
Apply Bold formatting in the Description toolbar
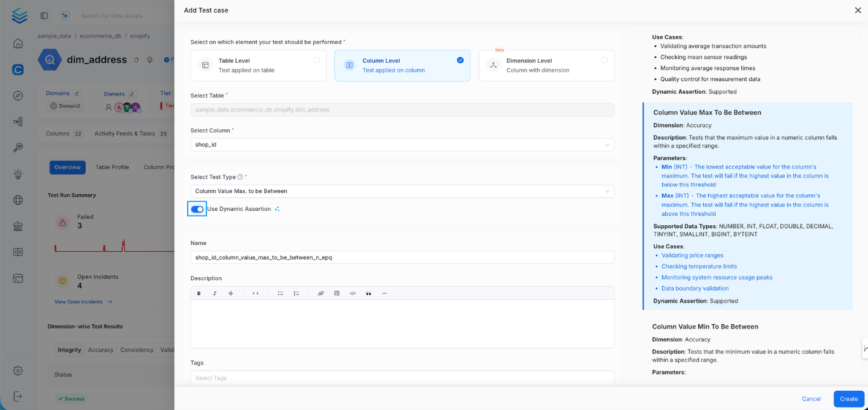pos(199,293)
